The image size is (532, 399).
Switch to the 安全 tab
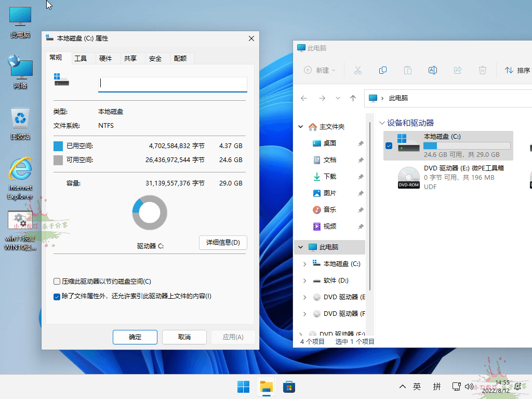156,58
